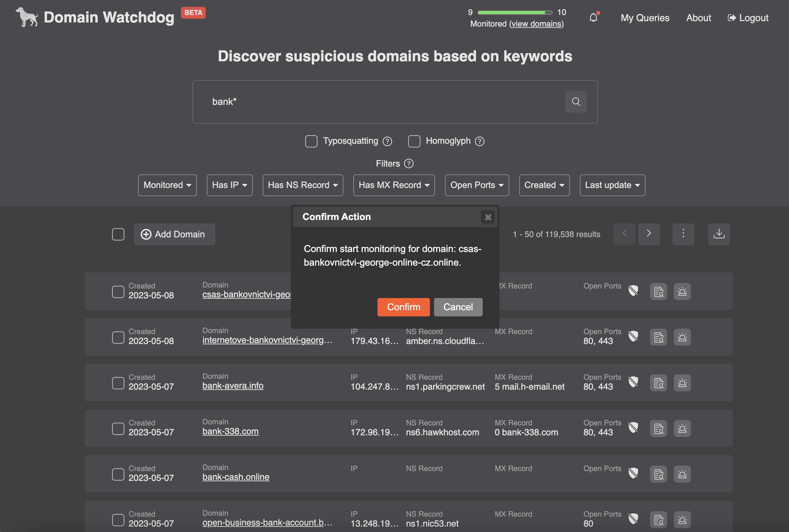Click the Domain Watchdog dog logo
789x532 pixels.
click(27, 17)
